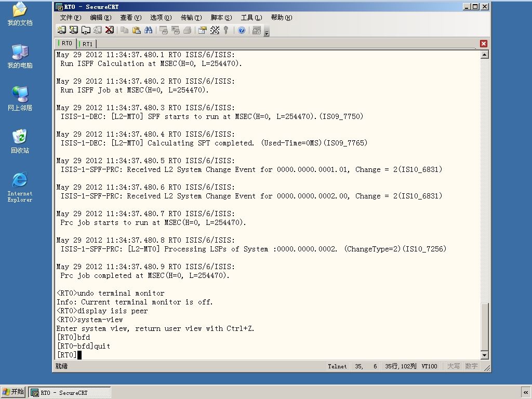Open the 选项(O) menu

tap(161, 17)
